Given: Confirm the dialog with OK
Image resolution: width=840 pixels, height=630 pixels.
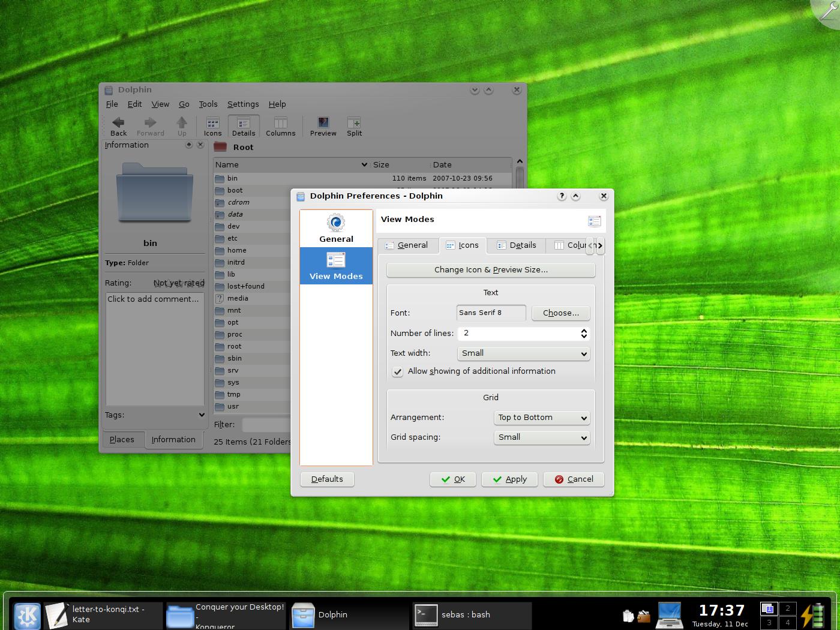Looking at the screenshot, I should coord(453,479).
